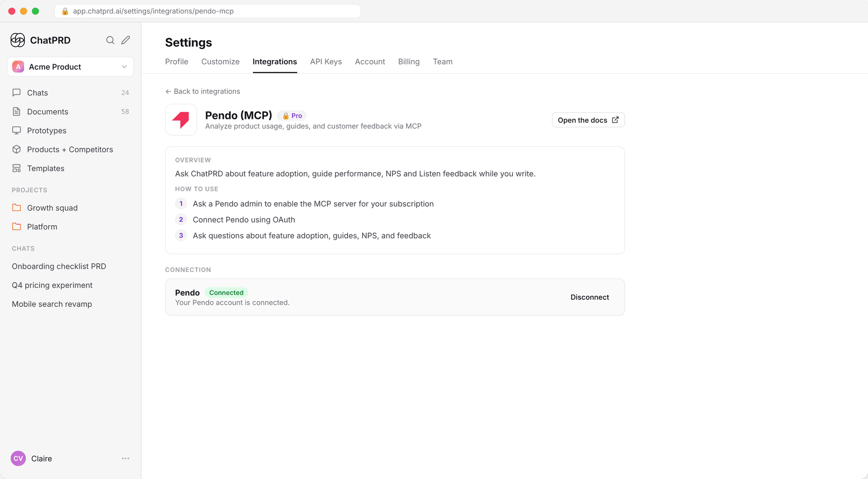Viewport: 868px width, 479px height.
Task: Select the Integrations tab
Action: [275, 62]
